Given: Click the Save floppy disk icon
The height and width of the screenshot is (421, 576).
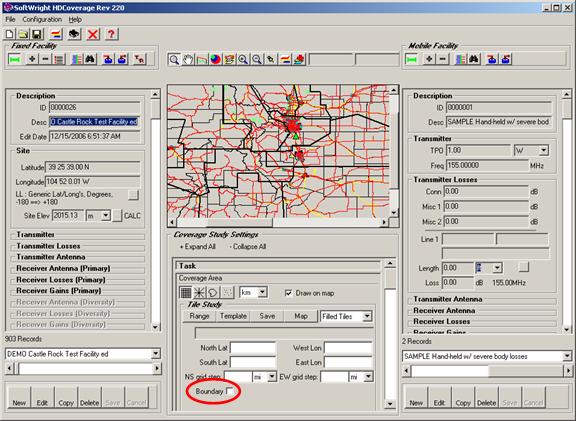Looking at the screenshot, I should [x=37, y=34].
